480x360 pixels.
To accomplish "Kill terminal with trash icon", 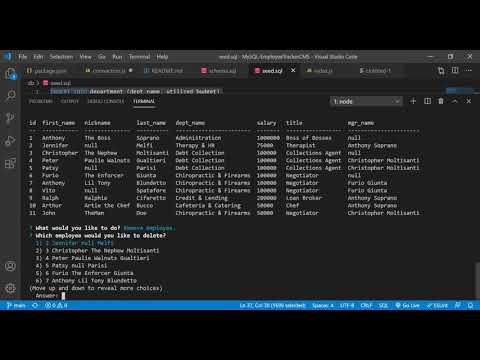I will [x=441, y=101].
